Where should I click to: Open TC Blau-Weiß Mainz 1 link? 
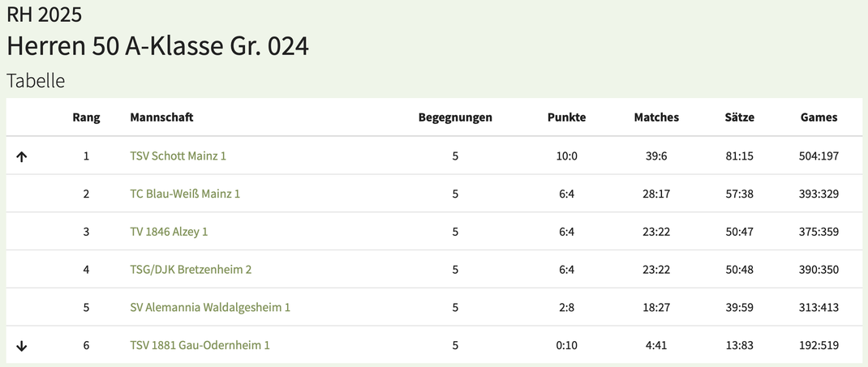pos(185,194)
